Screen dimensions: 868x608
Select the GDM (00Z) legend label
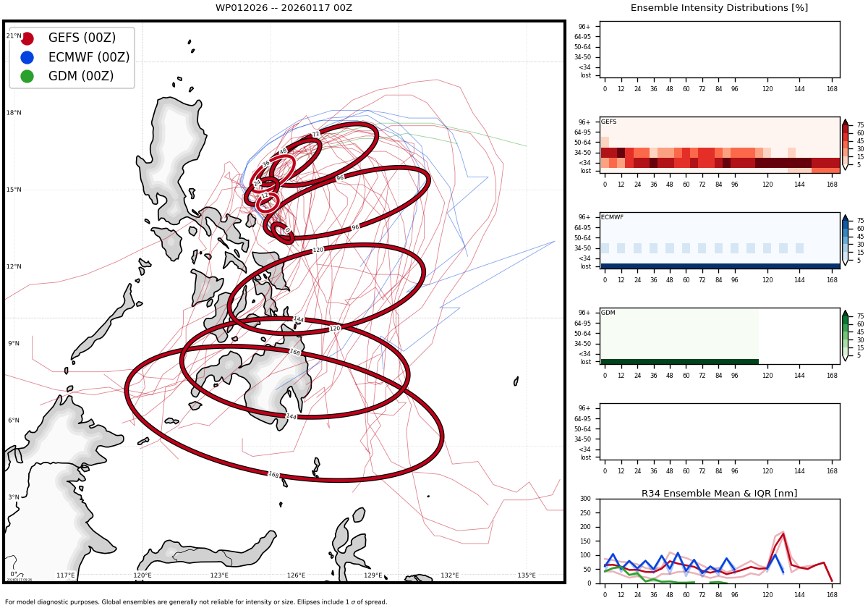point(81,76)
